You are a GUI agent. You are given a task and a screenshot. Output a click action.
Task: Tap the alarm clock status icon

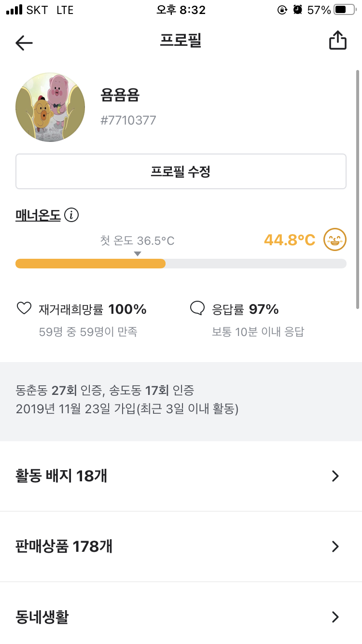pos(298,10)
